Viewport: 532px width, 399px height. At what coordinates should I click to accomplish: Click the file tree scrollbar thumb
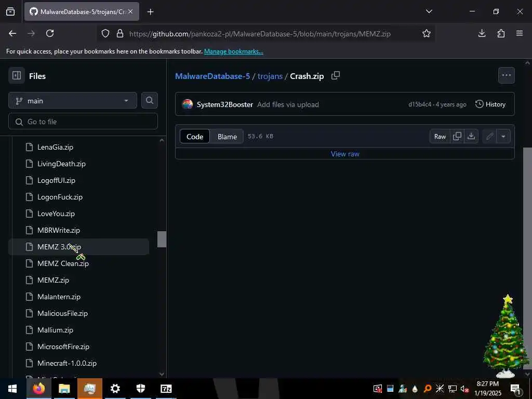pyautogui.click(x=162, y=239)
